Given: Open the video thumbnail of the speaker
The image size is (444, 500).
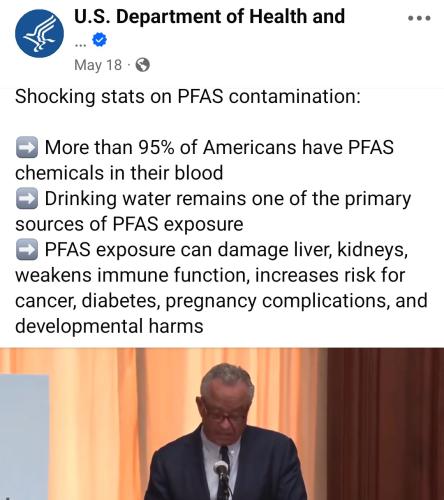Looking at the screenshot, I should tap(222, 424).
